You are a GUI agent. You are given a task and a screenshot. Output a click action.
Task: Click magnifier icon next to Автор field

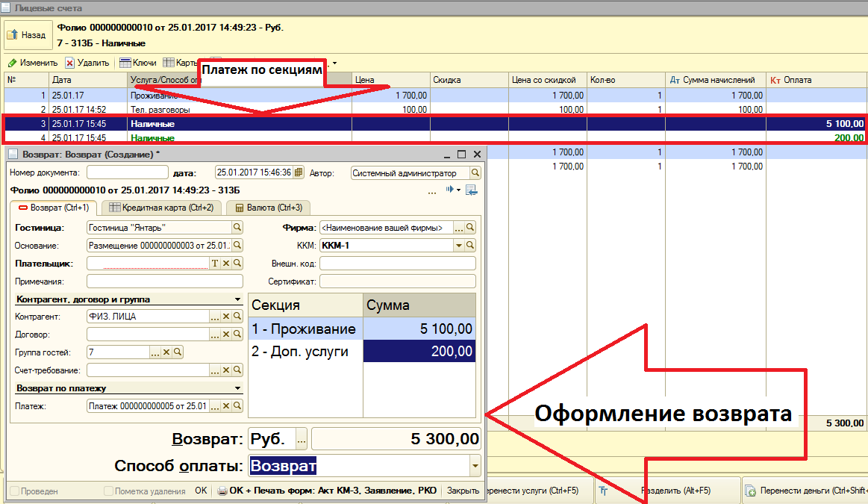tap(475, 172)
